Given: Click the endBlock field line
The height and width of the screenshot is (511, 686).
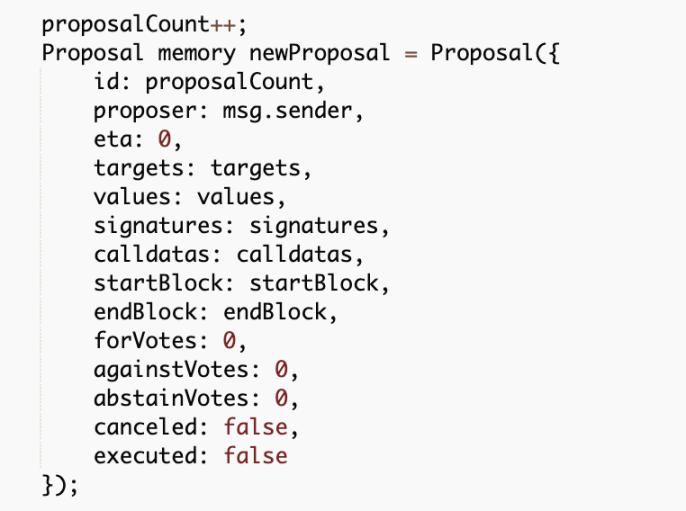Looking at the screenshot, I should 215,312.
